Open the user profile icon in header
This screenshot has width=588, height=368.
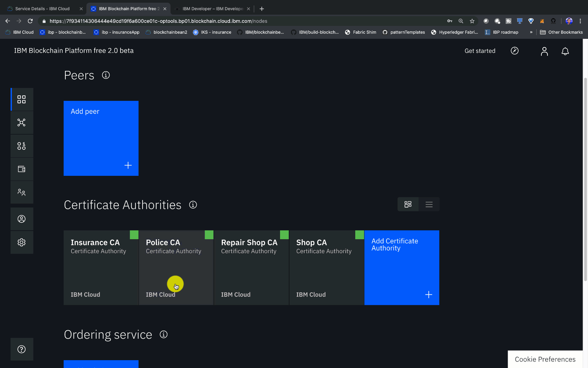(544, 51)
